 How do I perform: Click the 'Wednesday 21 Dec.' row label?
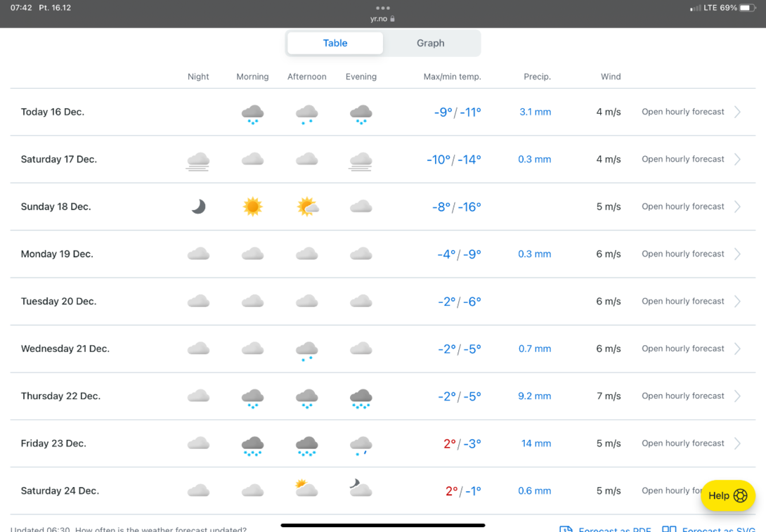click(65, 349)
